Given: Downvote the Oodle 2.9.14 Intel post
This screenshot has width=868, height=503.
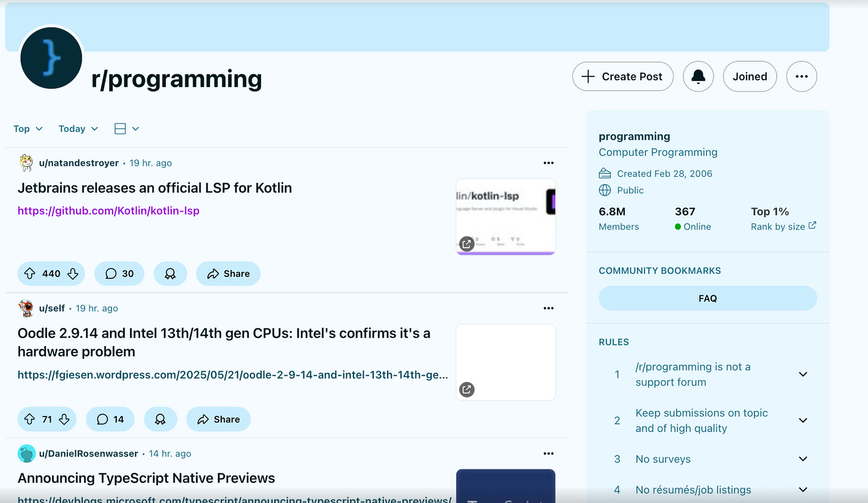Looking at the screenshot, I should 64,419.
